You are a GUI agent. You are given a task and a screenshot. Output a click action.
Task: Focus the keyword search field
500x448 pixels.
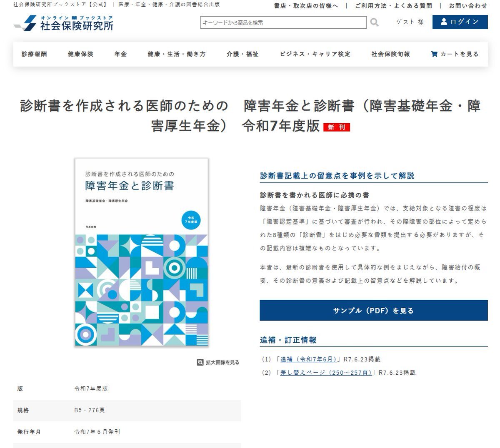283,22
